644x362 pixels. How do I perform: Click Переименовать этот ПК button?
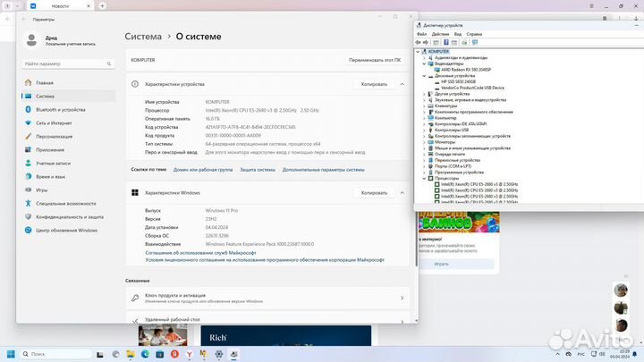click(375, 60)
